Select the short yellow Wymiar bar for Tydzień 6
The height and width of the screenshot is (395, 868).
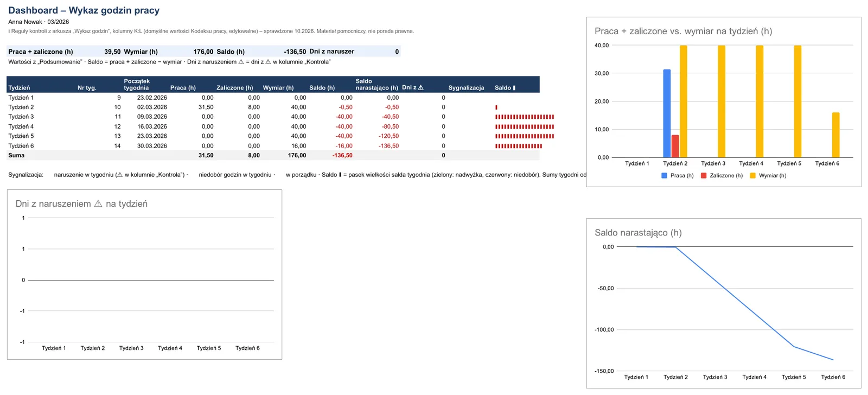point(835,135)
